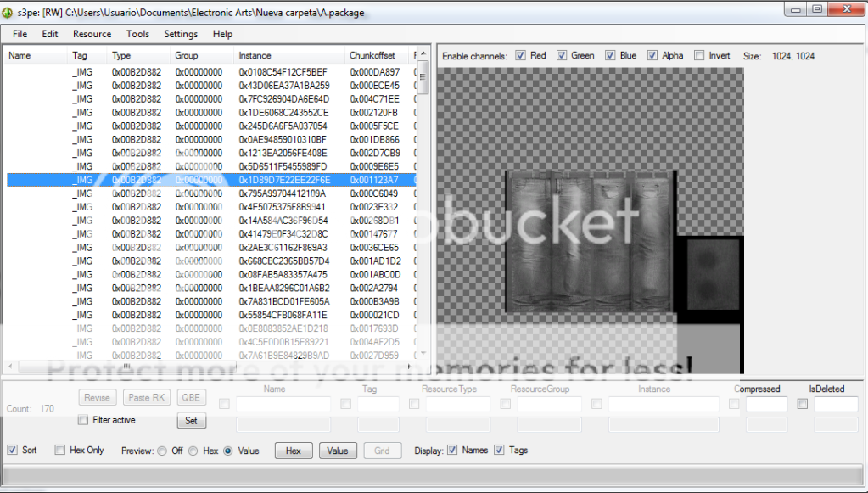Select row with instance 0x0108C54F12CF5BEF

click(283, 72)
